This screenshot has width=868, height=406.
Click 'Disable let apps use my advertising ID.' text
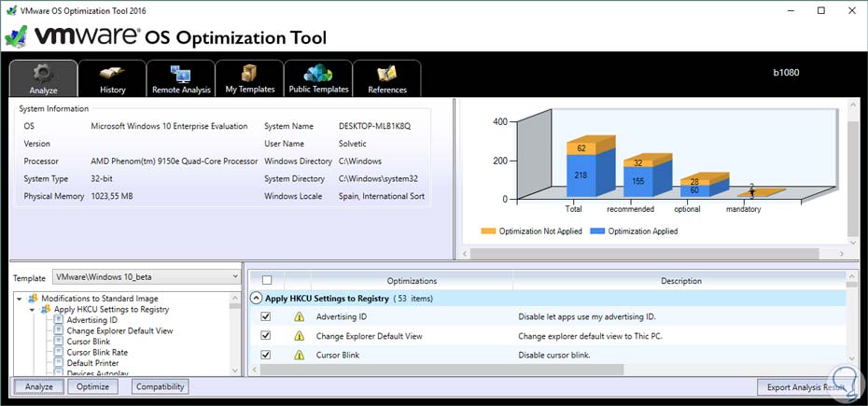tap(587, 317)
